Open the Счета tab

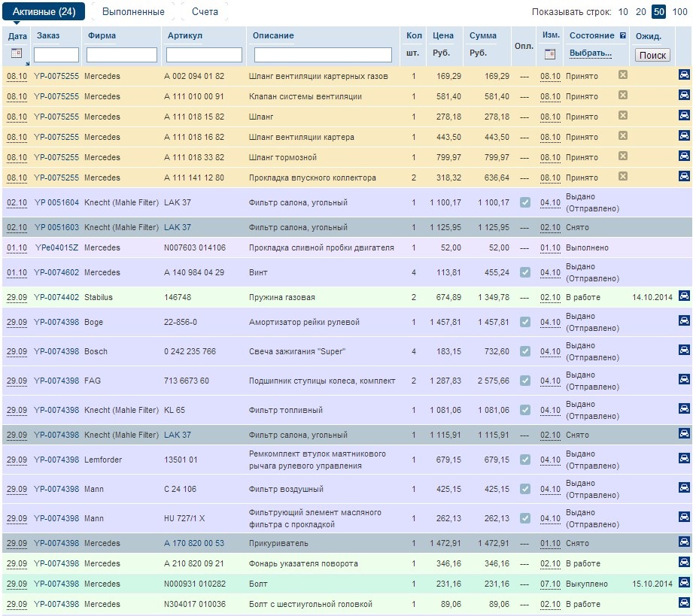click(x=205, y=11)
